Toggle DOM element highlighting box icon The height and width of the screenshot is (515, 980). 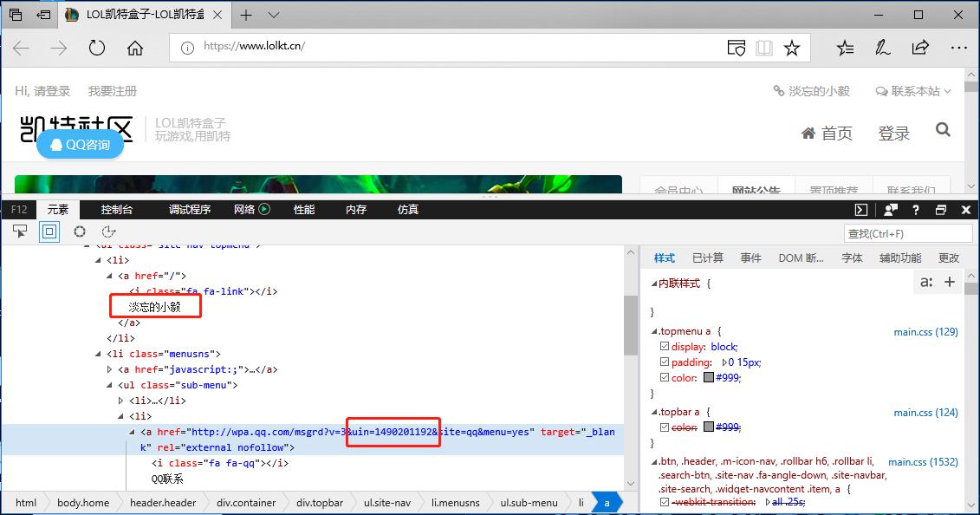49,231
